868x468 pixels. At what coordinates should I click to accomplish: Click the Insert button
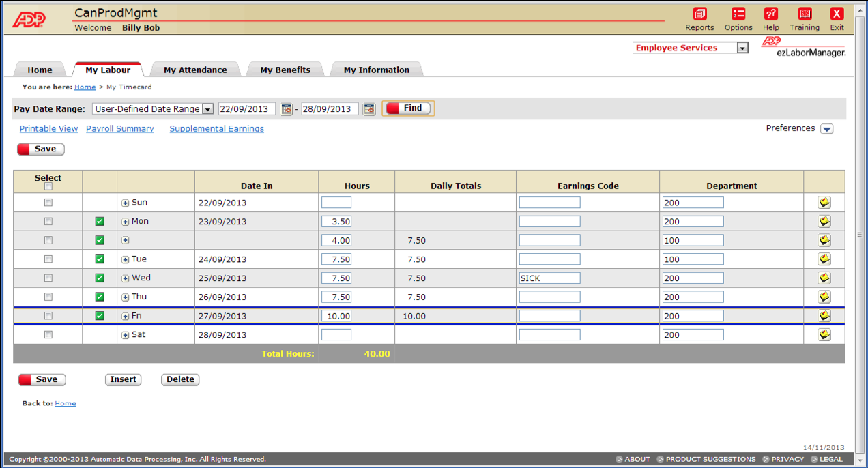pos(124,380)
